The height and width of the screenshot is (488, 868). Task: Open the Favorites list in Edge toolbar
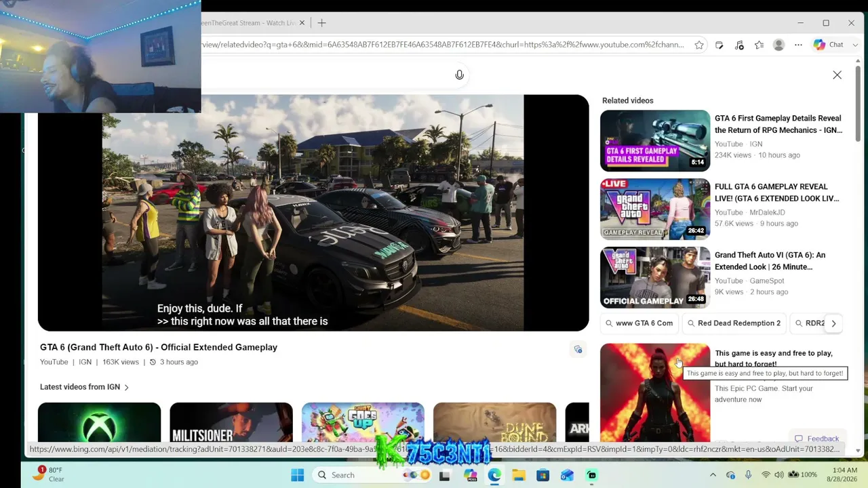coord(759,45)
